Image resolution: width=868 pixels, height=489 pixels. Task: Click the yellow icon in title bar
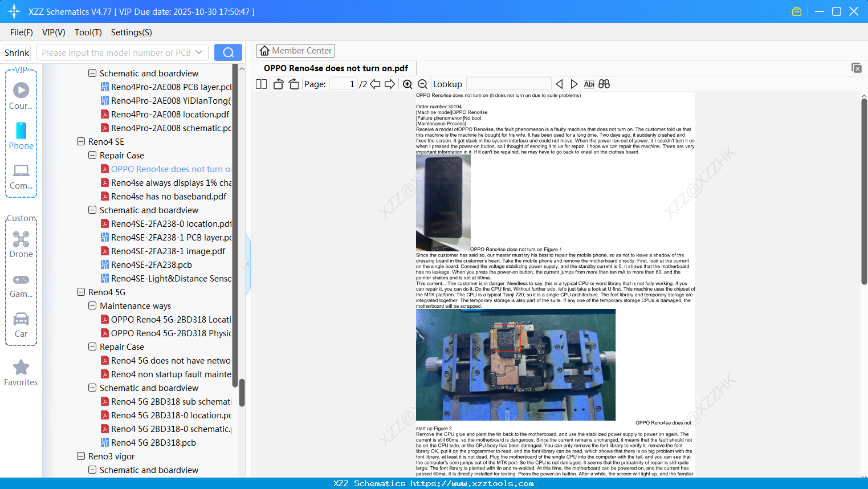[797, 11]
